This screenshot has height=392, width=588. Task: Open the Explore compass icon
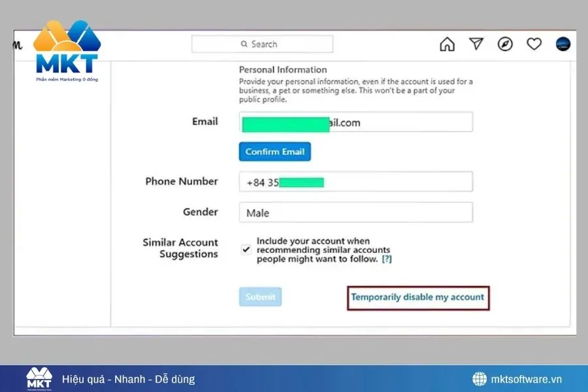[505, 44]
